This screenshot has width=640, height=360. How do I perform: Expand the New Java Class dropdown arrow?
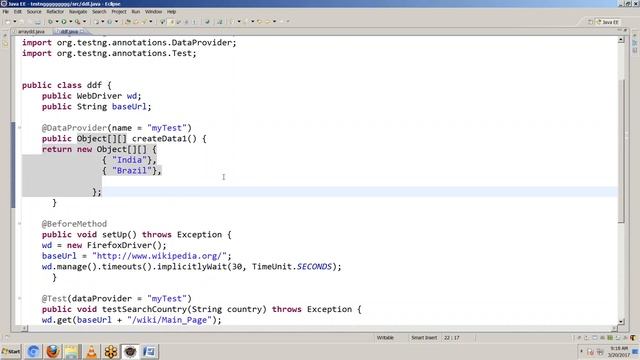click(x=116, y=22)
